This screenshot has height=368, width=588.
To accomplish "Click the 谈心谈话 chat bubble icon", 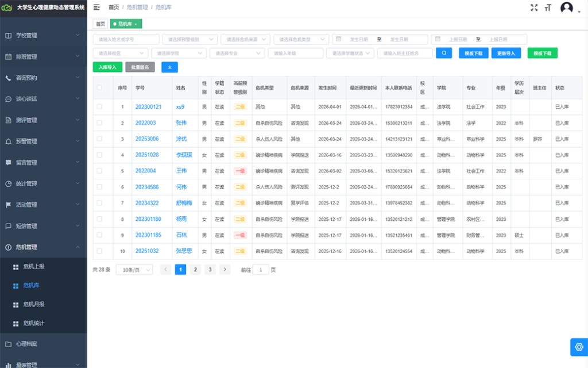I will click(x=8, y=99).
